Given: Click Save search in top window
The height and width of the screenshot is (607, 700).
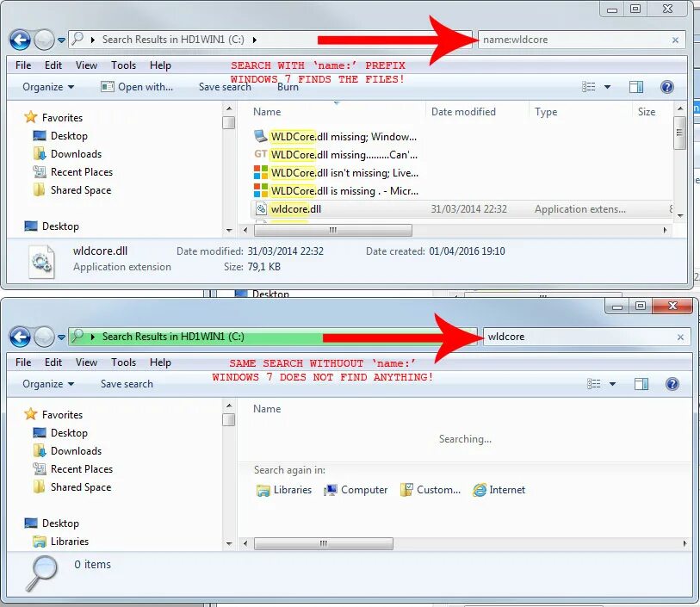Looking at the screenshot, I should coord(225,87).
